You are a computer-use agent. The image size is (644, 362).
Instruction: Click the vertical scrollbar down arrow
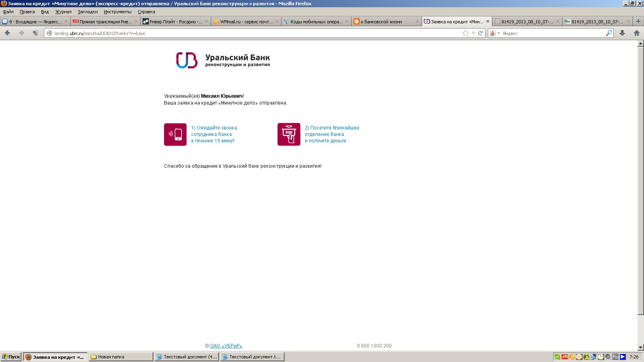pos(640,348)
